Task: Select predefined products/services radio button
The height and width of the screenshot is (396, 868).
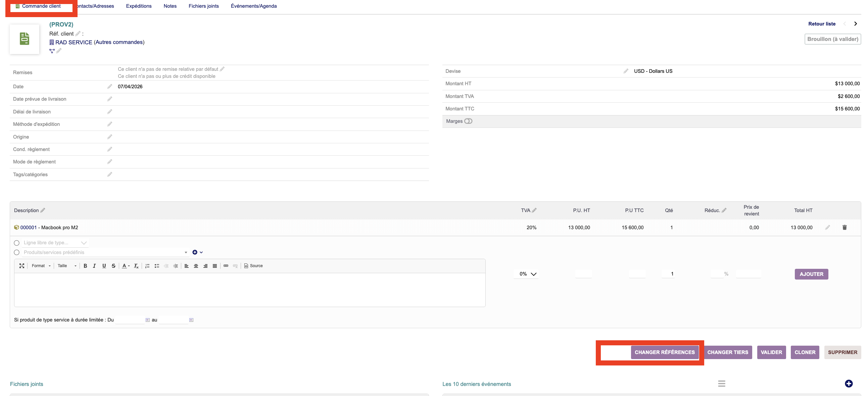Action: pyautogui.click(x=16, y=252)
